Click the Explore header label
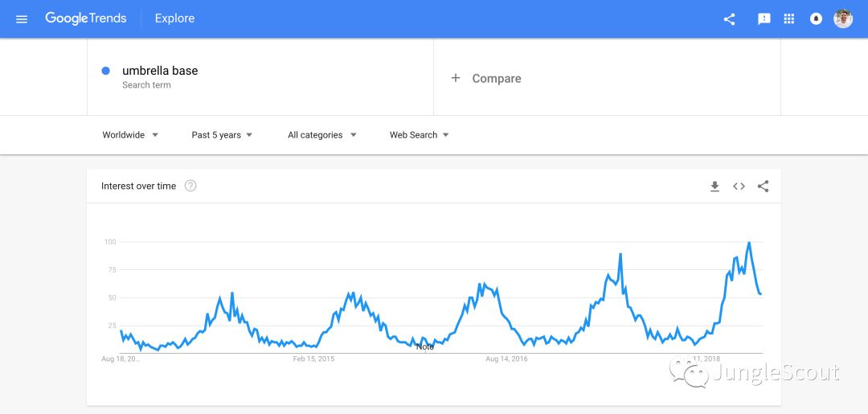Screen dimensions: 868x414 pos(174,18)
